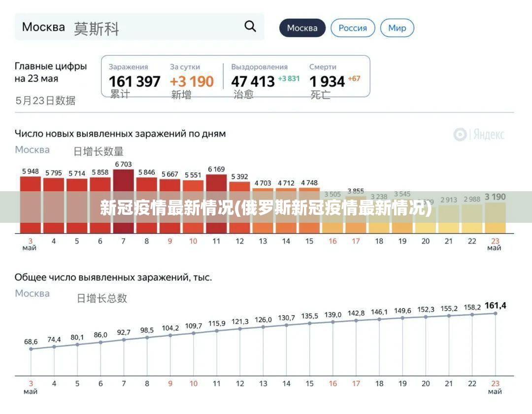Click the total infections value 161 397
This screenshot has width=532, height=414.
coord(134,81)
